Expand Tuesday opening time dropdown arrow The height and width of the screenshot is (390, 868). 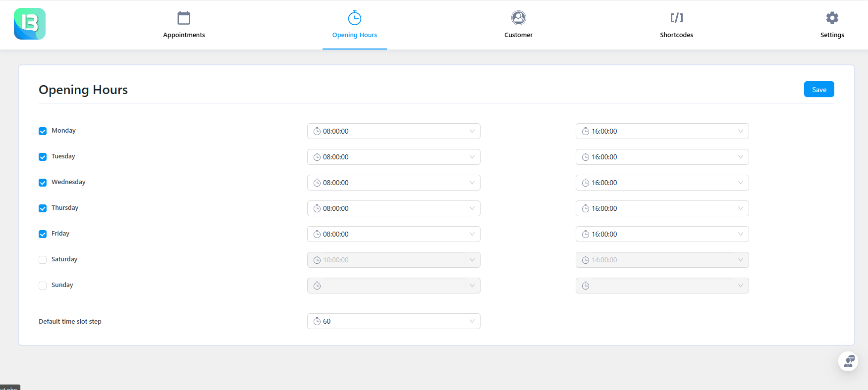472,157
